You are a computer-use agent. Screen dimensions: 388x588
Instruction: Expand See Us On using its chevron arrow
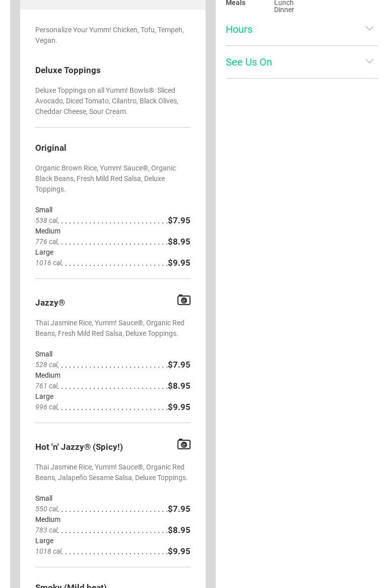pyautogui.click(x=369, y=62)
